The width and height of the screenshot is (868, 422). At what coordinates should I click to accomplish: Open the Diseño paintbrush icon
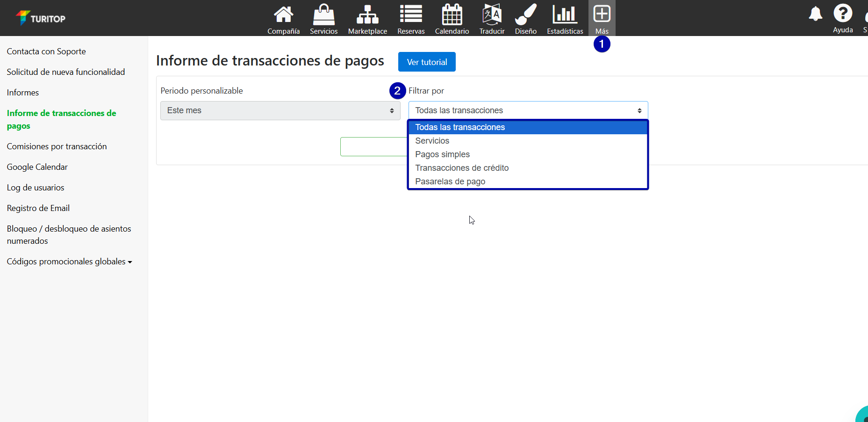(x=525, y=15)
